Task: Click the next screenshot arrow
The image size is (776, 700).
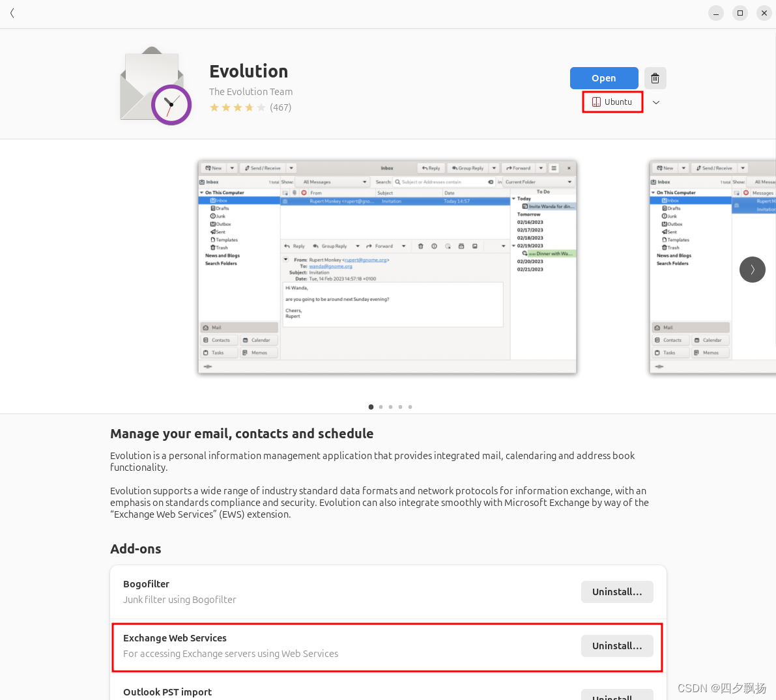Action: 752,269
